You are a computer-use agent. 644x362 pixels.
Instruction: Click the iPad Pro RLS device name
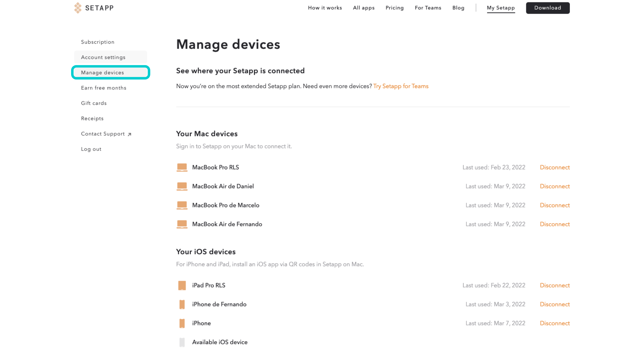pos(209,286)
